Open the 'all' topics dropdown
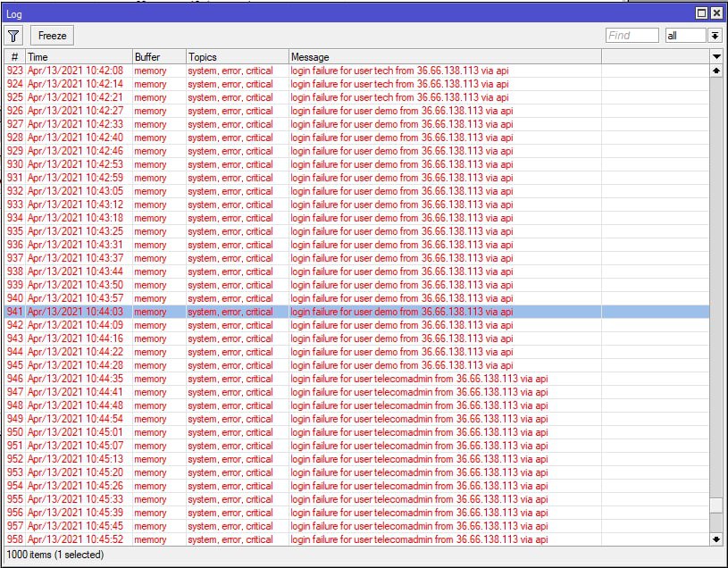728x568 pixels. click(x=686, y=36)
